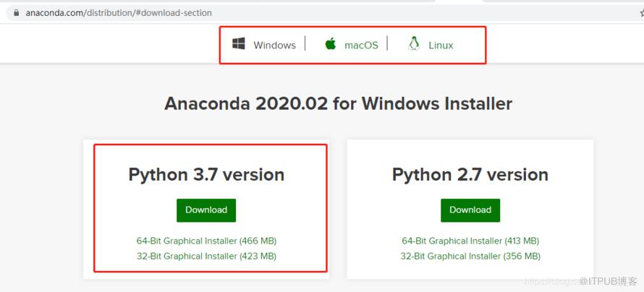Click the bookmark star at address bar edge

642,13
